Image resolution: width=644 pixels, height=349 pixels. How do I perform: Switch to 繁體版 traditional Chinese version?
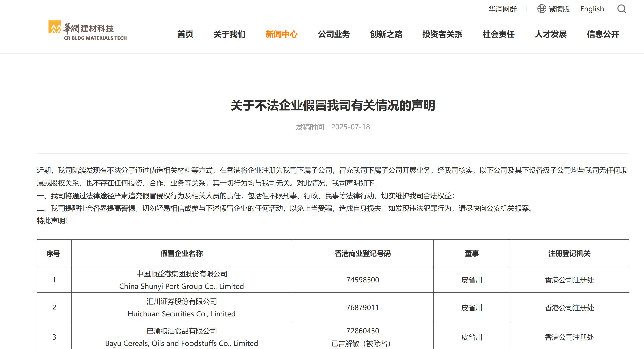[x=559, y=9]
